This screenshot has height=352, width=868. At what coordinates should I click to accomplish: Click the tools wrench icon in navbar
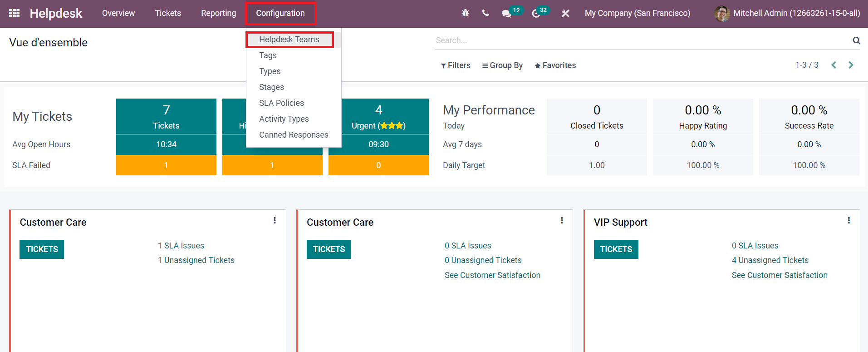pyautogui.click(x=565, y=14)
